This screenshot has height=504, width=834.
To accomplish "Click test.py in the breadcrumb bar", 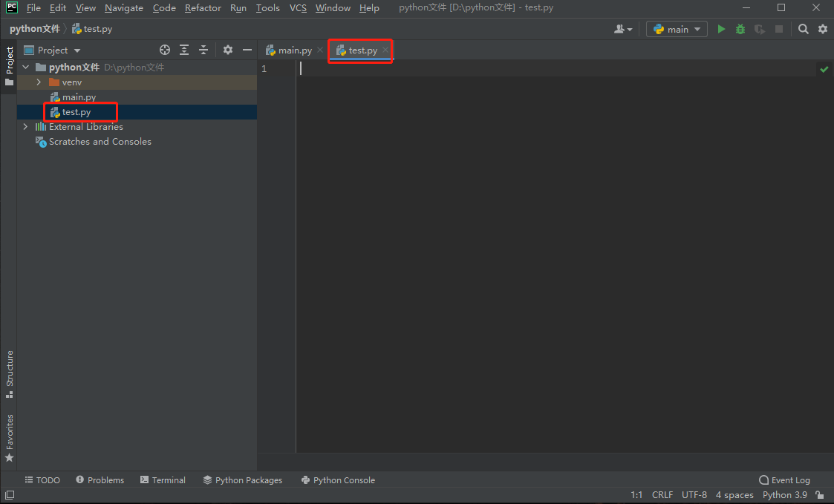I will point(92,29).
